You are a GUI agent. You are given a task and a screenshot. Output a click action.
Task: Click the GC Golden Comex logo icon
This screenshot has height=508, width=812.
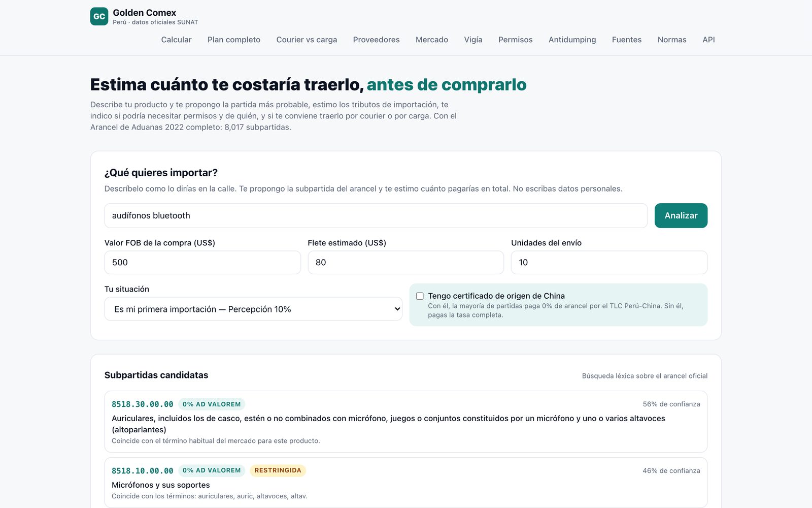tap(99, 16)
